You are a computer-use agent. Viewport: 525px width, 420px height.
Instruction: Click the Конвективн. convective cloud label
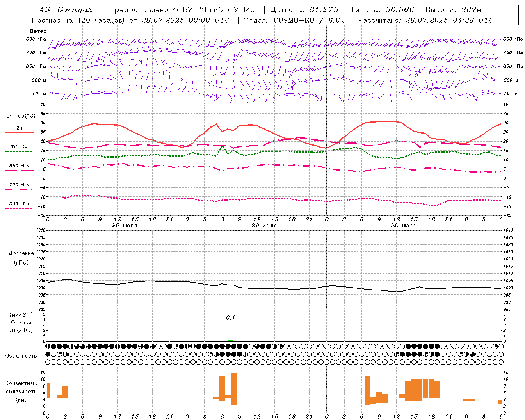tap(21, 383)
